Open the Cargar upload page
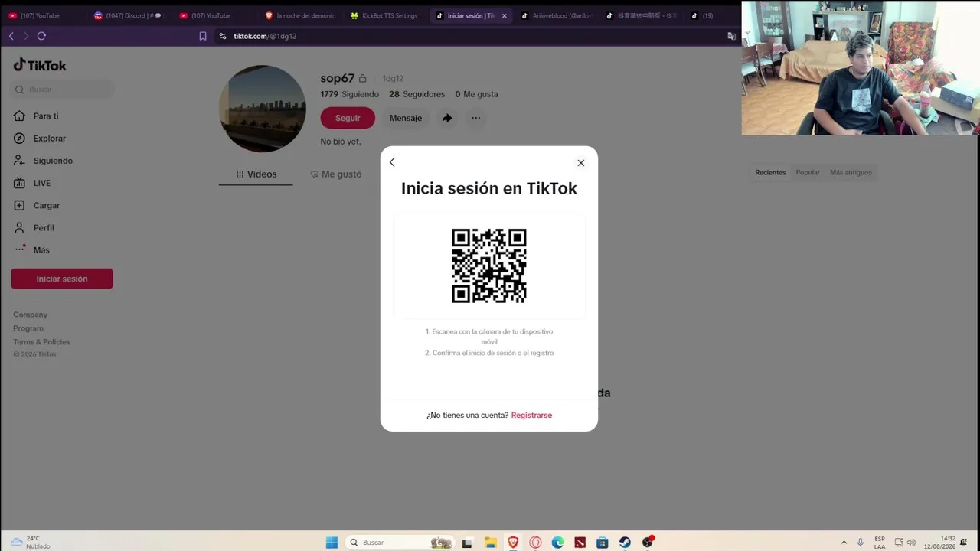980x551 pixels. tap(37, 205)
